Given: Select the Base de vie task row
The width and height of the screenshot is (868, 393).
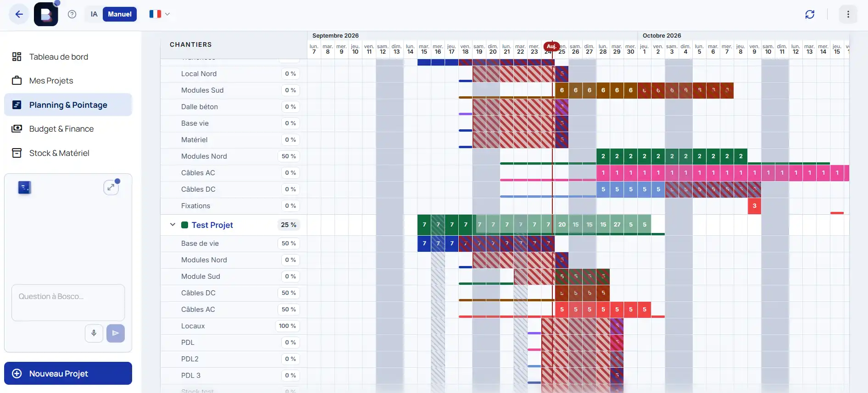Looking at the screenshot, I should point(234,244).
